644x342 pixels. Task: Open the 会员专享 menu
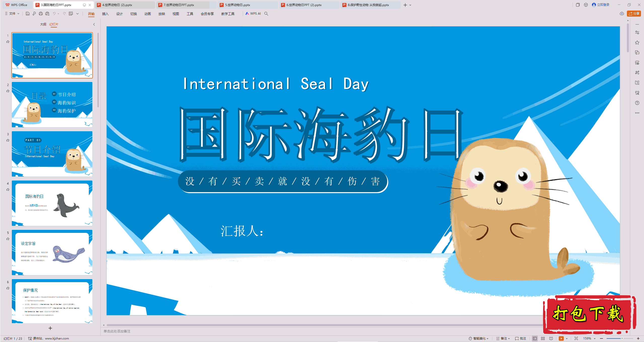[207, 14]
